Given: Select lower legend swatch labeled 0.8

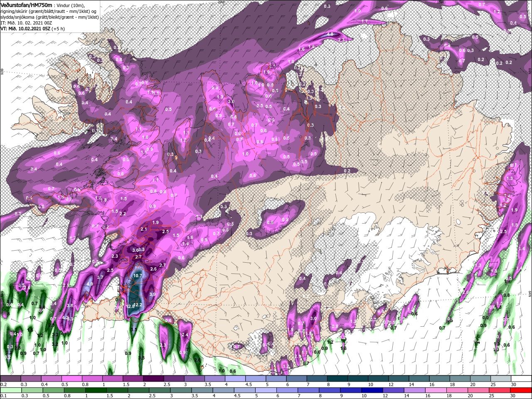Looking at the screenshot, I should (74, 390).
